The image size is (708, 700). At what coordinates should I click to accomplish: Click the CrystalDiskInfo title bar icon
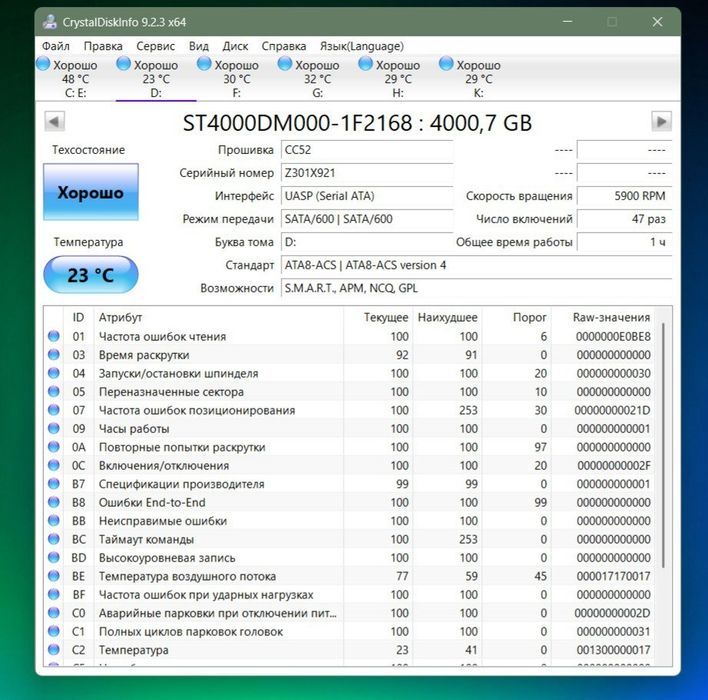tap(50, 22)
